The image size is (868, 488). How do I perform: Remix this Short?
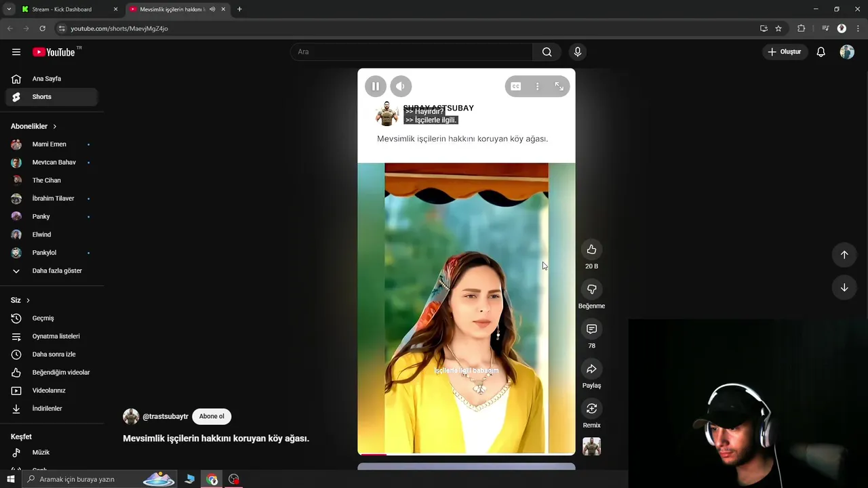[x=591, y=409]
